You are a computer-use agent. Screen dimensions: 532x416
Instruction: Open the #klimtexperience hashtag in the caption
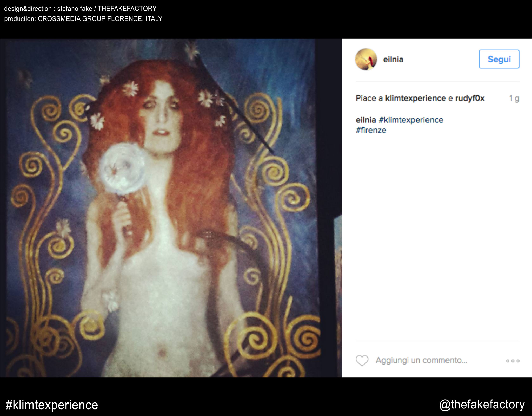pos(411,120)
